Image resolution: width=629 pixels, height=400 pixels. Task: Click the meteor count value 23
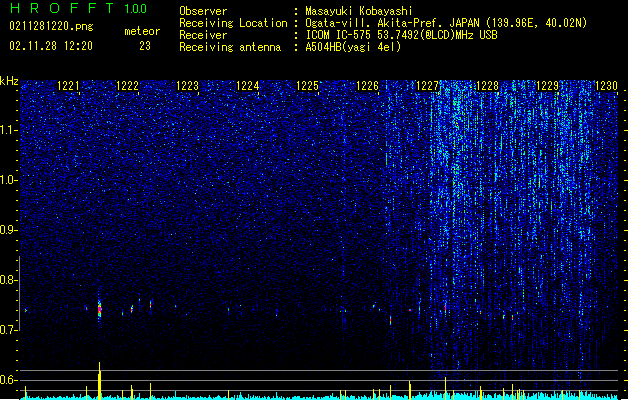click(x=145, y=46)
